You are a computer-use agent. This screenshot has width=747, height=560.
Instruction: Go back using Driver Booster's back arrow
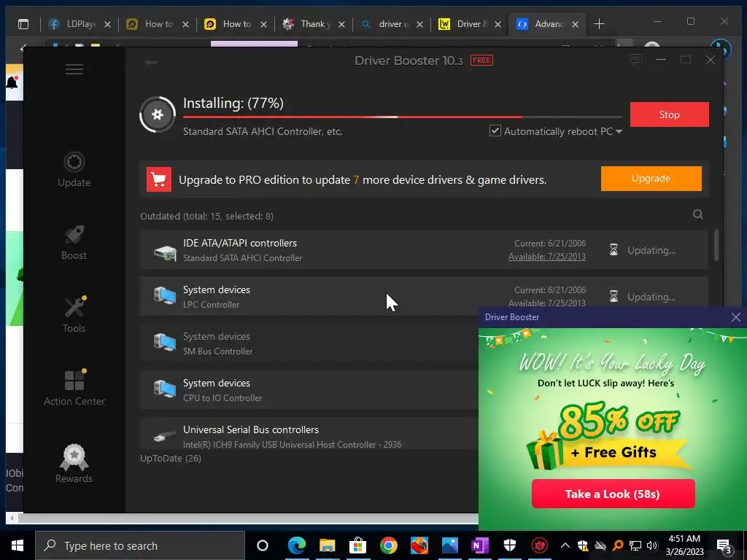coord(152,62)
